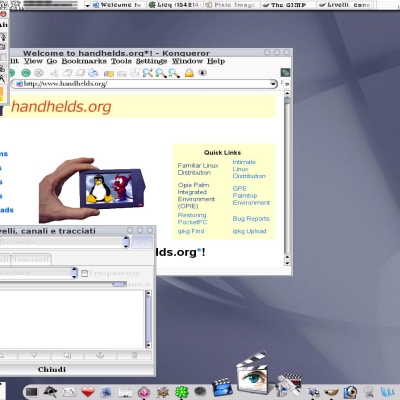The height and width of the screenshot is (400, 400).
Task: Click the Copy pages icon in Konqueror toolbar
Action: 68,73
